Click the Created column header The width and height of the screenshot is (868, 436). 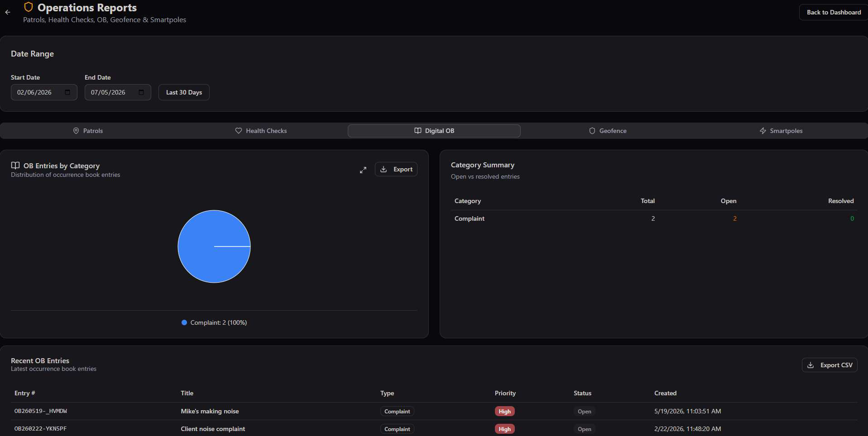pos(665,393)
